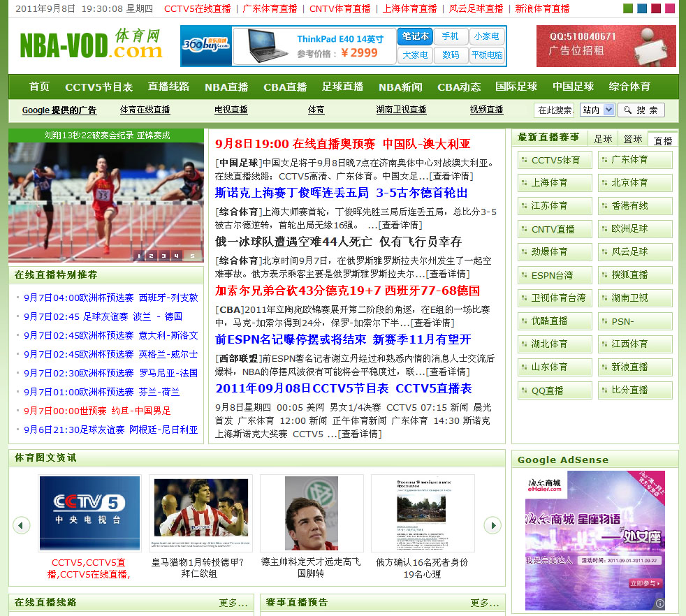Screen dimensions: 686x616
Task: Click the carousel previous arrow button
Action: [x=21, y=525]
